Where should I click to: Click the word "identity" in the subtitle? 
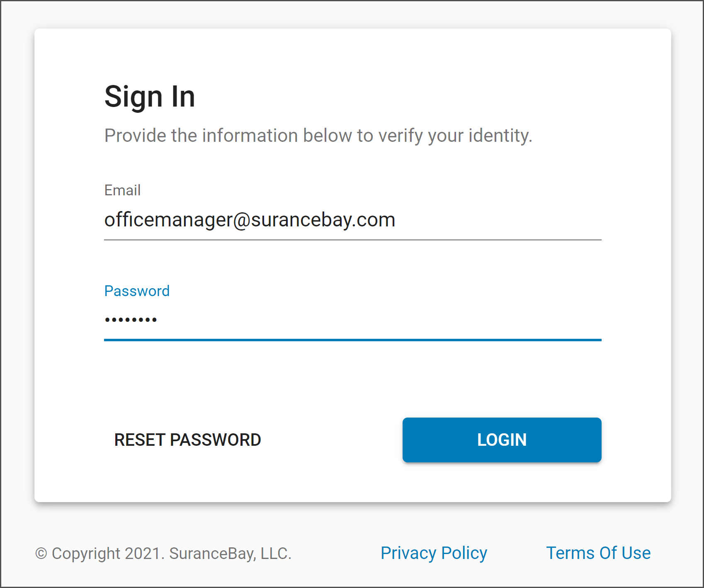pyautogui.click(x=500, y=136)
